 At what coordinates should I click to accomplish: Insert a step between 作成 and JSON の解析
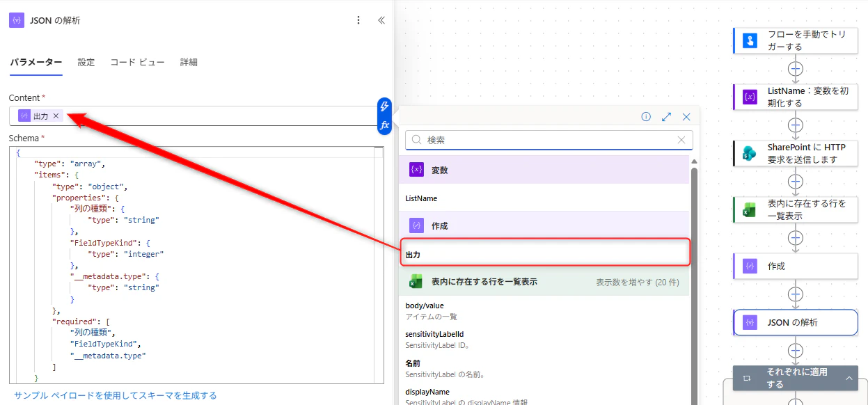click(x=795, y=294)
